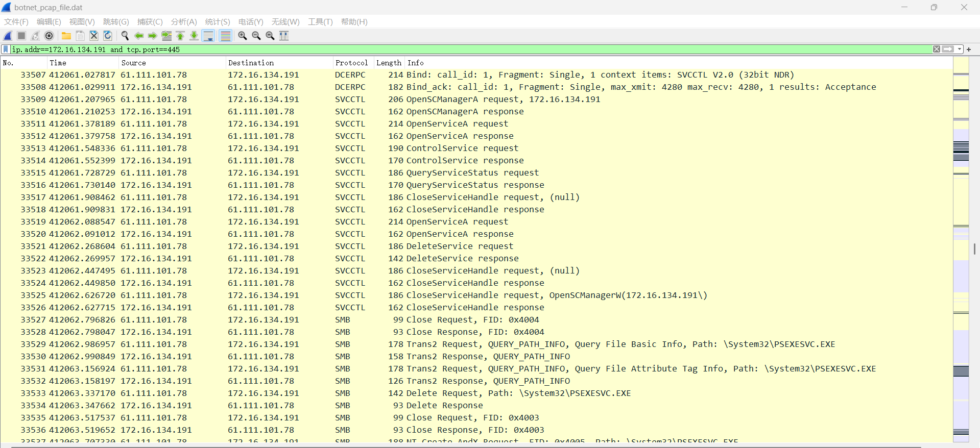Select packet 33527 Close Request FID 0x4004
The width and height of the screenshot is (980, 448).
tap(476, 320)
